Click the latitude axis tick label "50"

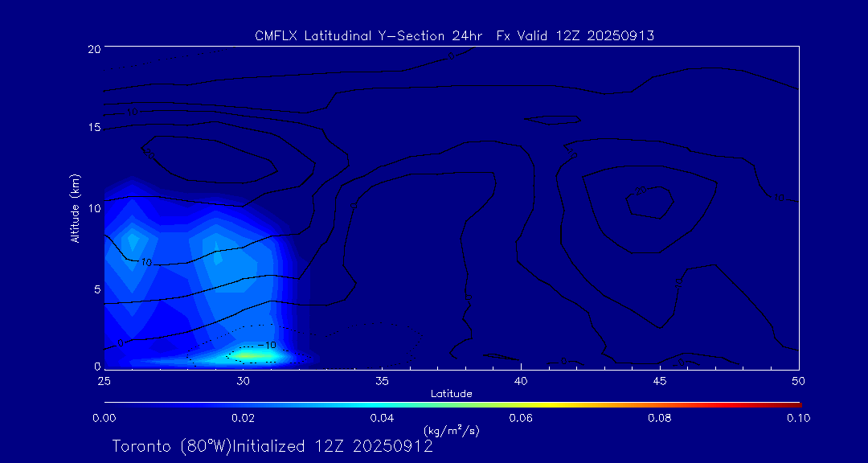pos(798,381)
